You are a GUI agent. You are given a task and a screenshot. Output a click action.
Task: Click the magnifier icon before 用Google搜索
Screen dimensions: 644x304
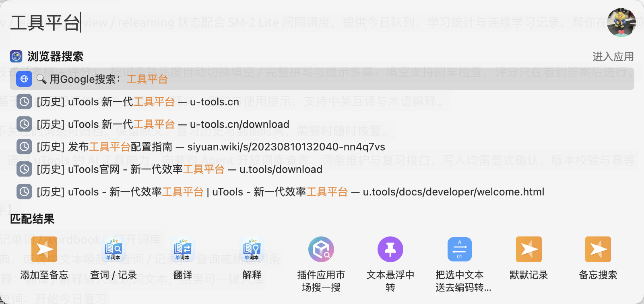[x=41, y=79]
